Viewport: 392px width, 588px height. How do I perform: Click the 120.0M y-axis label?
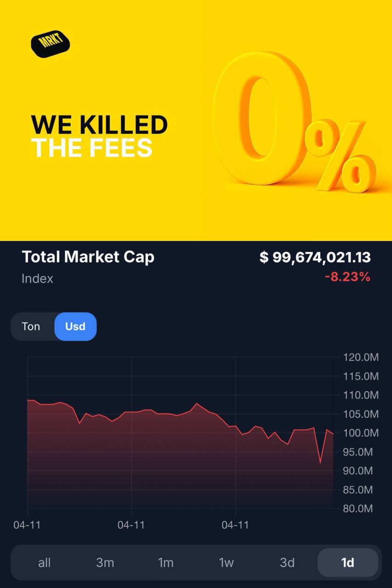coord(361,357)
